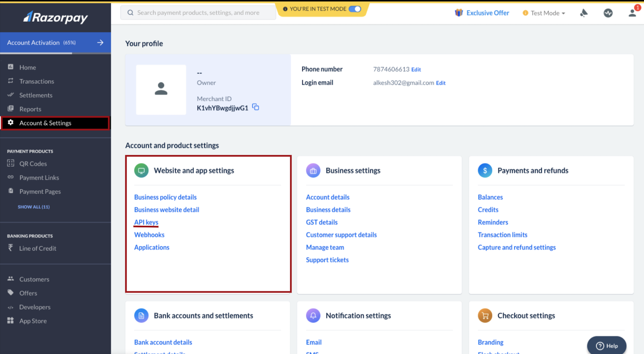Screen dimensions: 644x354
Task: Check system status via the pulse icon
Action: point(608,13)
